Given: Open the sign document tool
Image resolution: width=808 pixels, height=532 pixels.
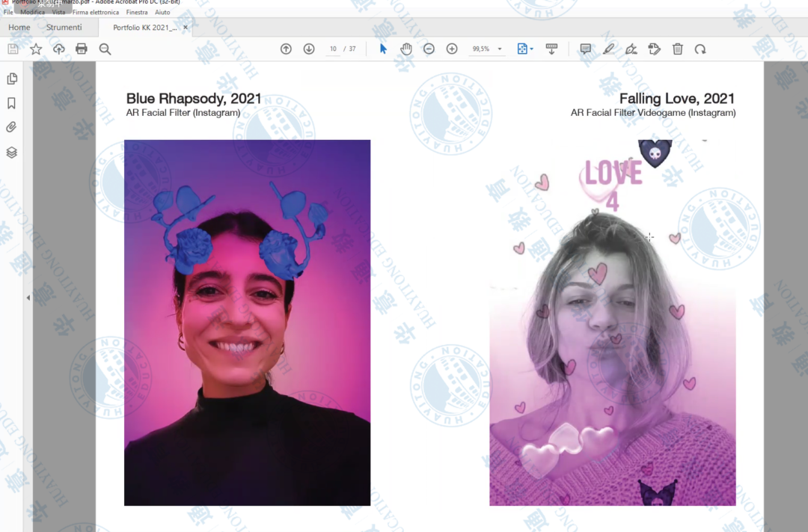Looking at the screenshot, I should [x=631, y=49].
